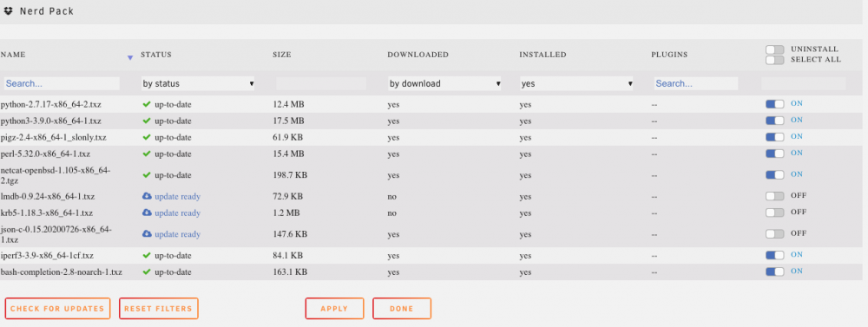Screen dimensions: 868x327
Task: Click the cloud icon beside json-c update ready
Action: pos(147,234)
